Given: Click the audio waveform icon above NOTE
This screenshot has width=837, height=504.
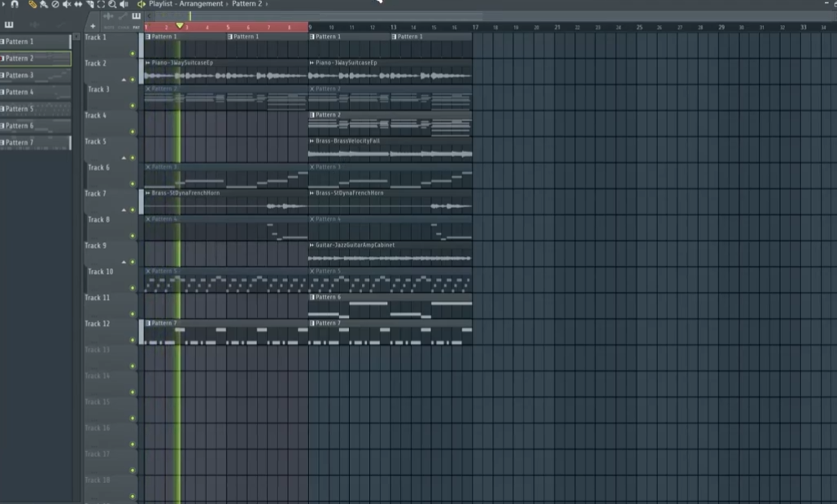Looking at the screenshot, I should pyautogui.click(x=108, y=16).
